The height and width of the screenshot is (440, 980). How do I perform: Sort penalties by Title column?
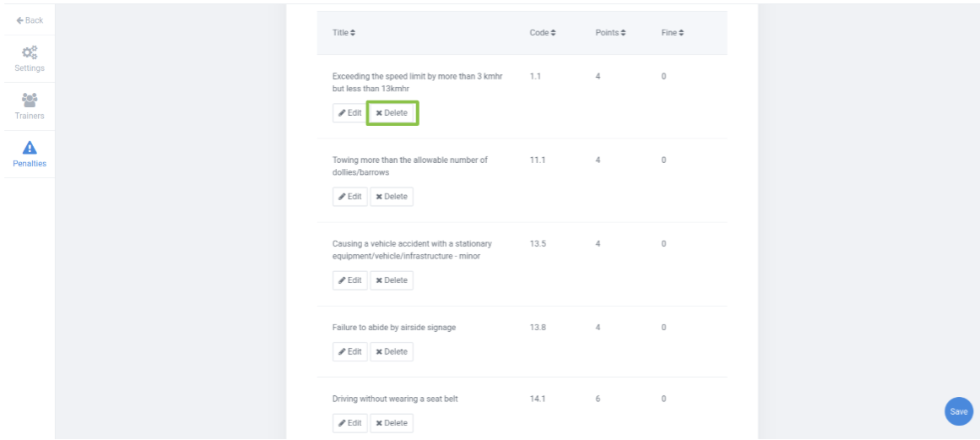pos(344,33)
